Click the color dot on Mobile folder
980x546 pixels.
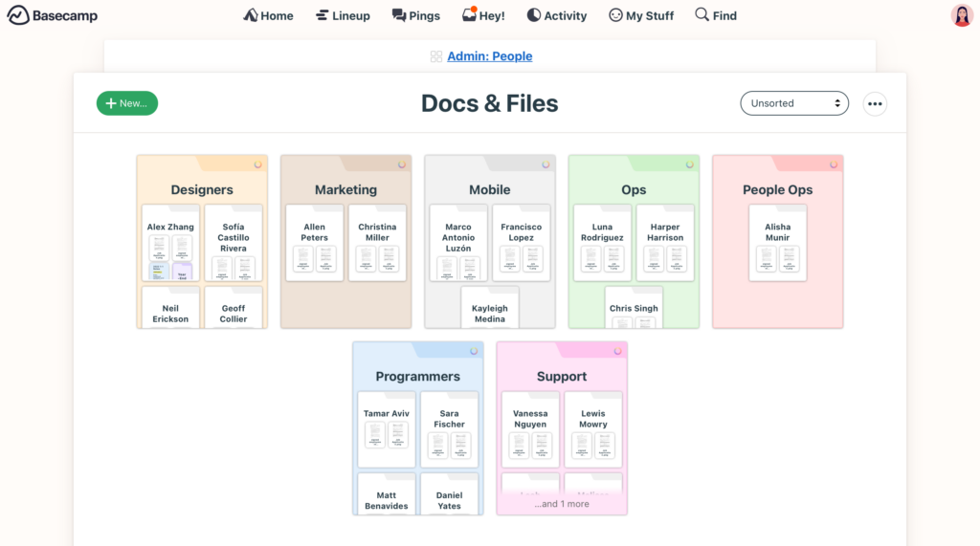[546, 164]
